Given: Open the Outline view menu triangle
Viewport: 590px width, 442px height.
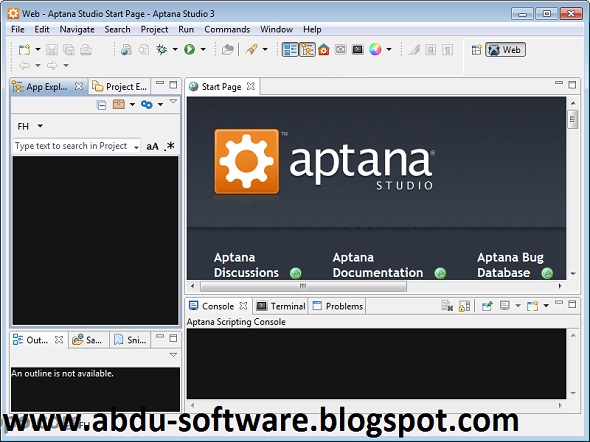Looking at the screenshot, I should [173, 355].
